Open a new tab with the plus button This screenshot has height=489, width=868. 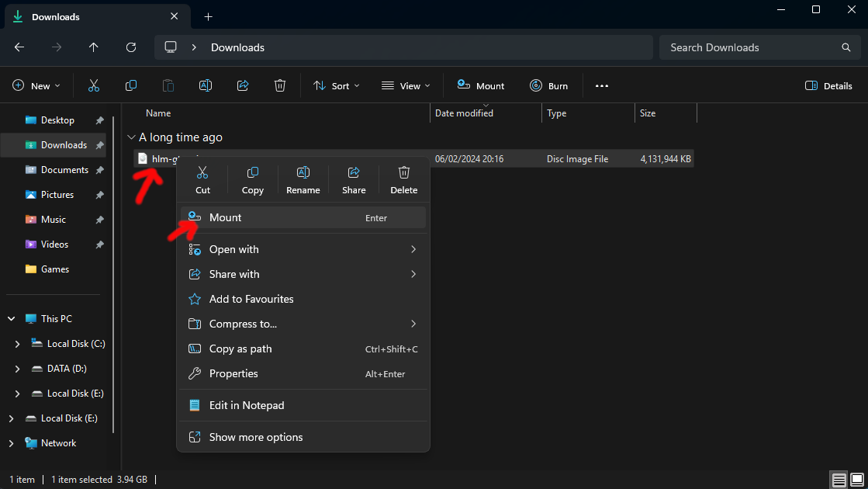click(x=208, y=17)
